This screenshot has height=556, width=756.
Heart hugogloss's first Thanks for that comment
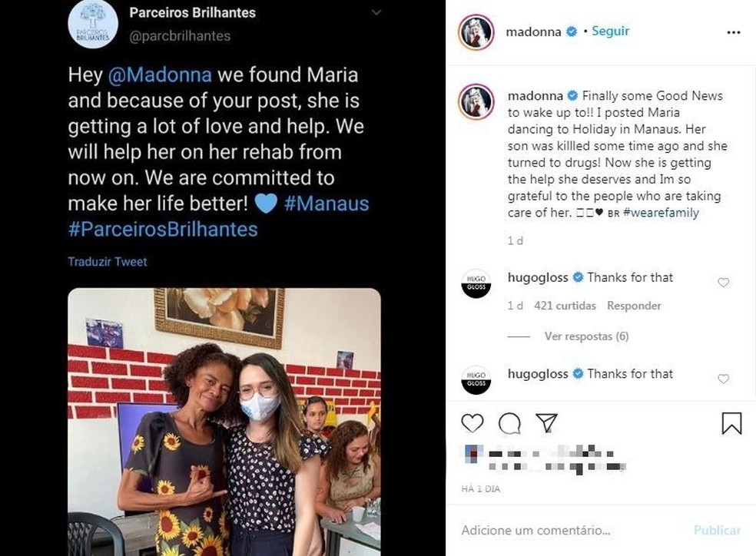coord(723,282)
